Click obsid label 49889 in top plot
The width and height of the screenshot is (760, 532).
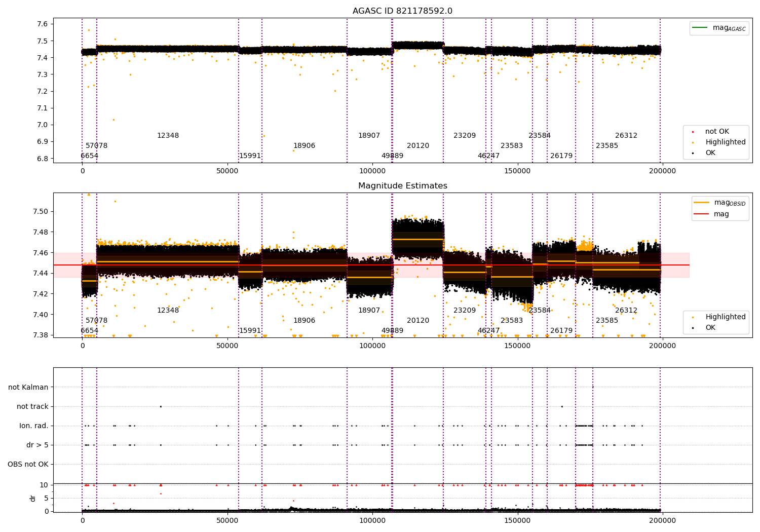[x=393, y=156]
